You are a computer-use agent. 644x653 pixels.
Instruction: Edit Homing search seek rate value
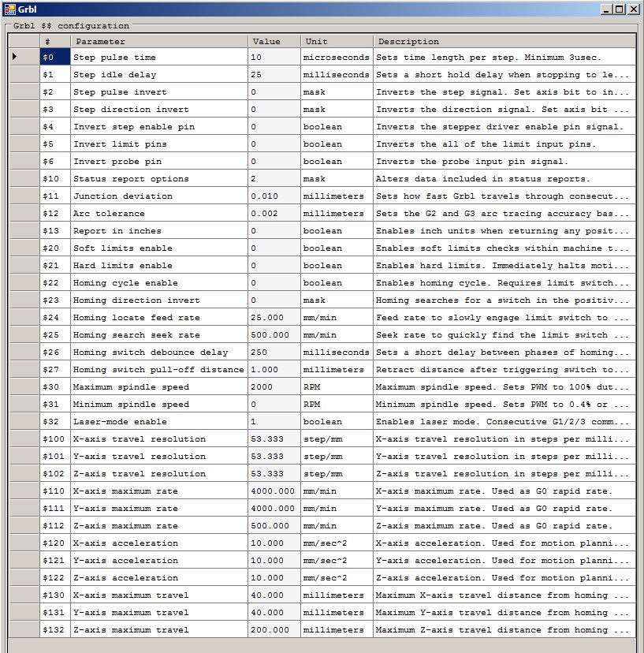275,335
